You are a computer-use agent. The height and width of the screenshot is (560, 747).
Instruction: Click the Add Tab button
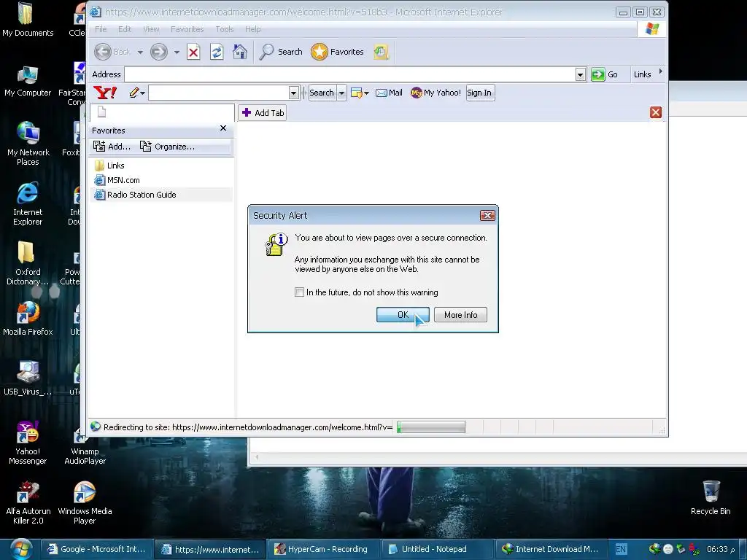tap(263, 113)
